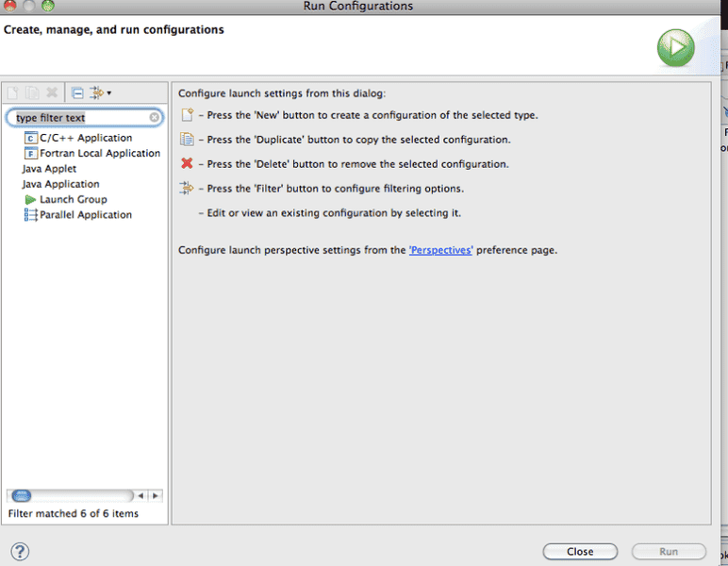
Task: Open the 'Perspectives' preference page link
Action: pyautogui.click(x=440, y=251)
